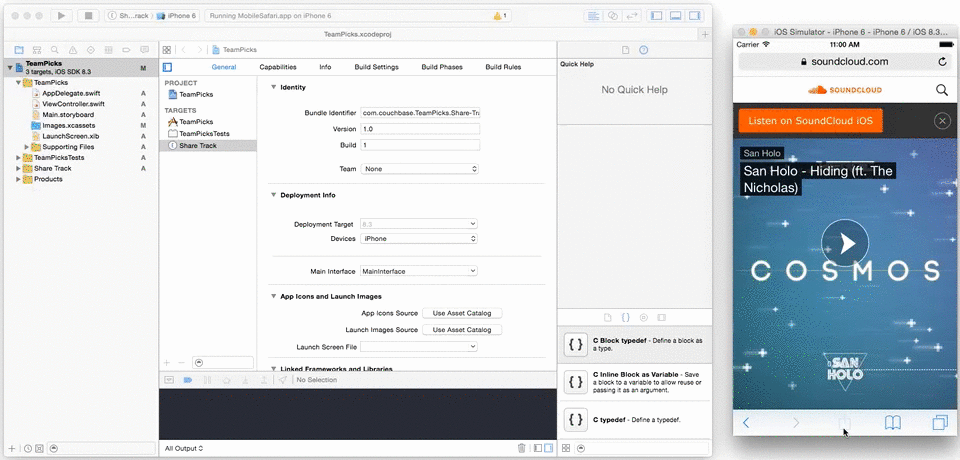Switch to the Version editor
This screenshot has height=460, width=960.
tap(631, 16)
